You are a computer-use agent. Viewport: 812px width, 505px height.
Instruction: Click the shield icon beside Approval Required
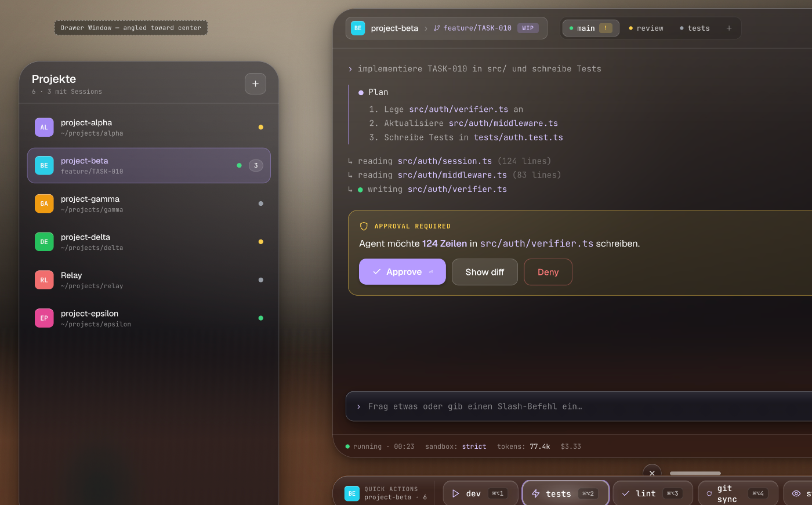pyautogui.click(x=364, y=226)
